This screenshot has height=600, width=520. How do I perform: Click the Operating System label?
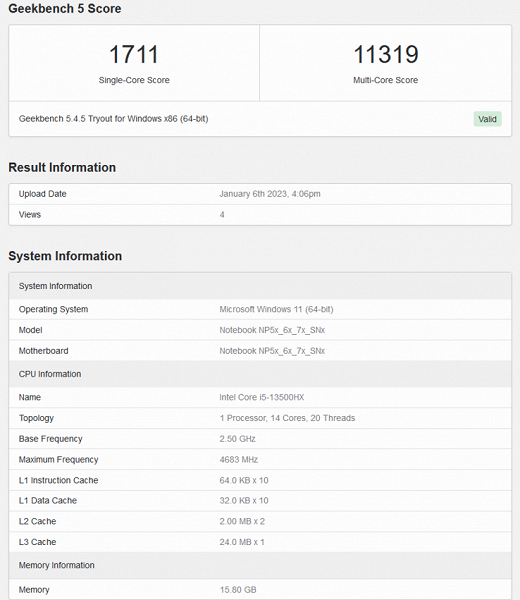point(53,309)
